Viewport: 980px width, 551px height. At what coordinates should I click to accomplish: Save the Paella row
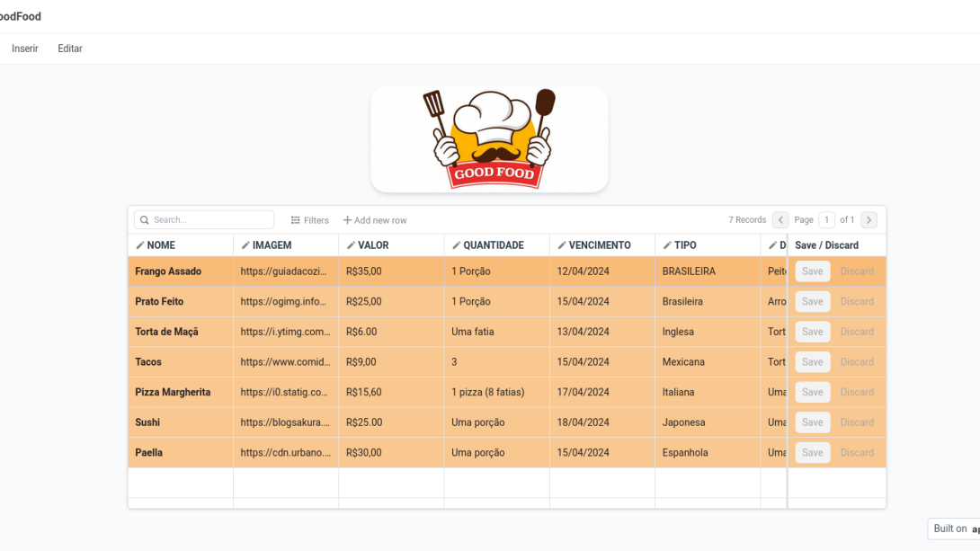[x=813, y=452]
